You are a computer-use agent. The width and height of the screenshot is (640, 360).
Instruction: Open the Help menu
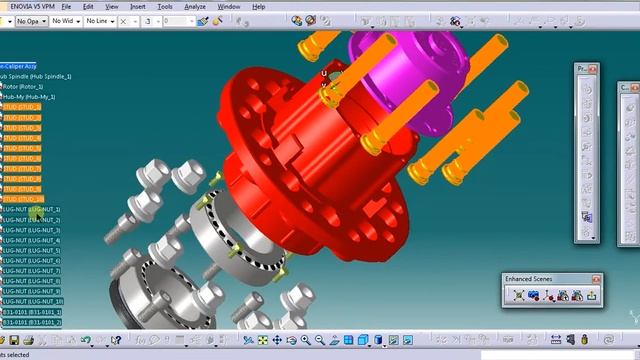pos(258,7)
